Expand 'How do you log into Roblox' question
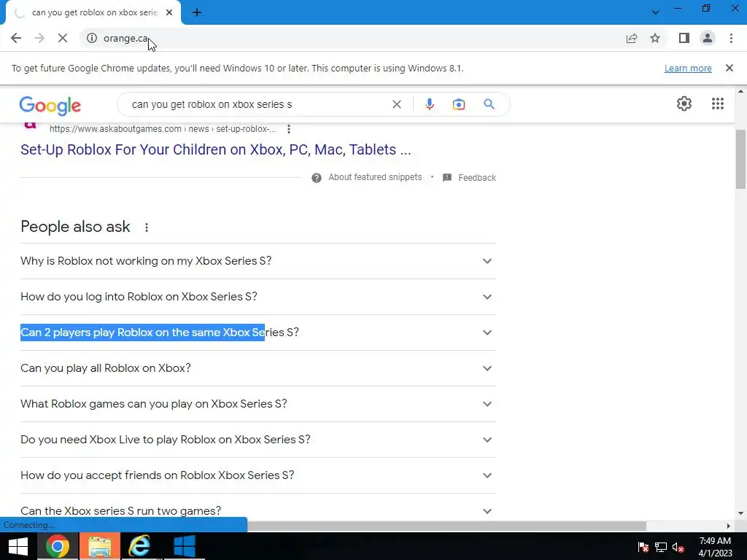Screen dimensions: 747x560 [258, 297]
